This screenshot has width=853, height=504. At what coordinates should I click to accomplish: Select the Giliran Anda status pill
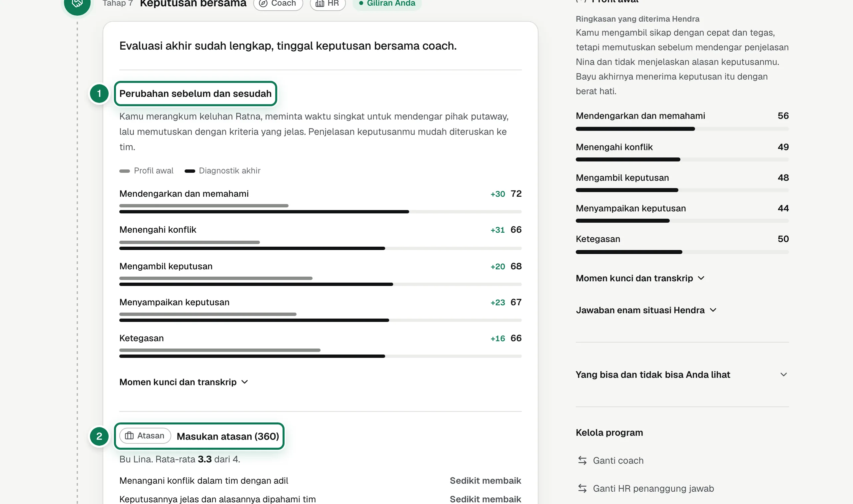pos(387,3)
